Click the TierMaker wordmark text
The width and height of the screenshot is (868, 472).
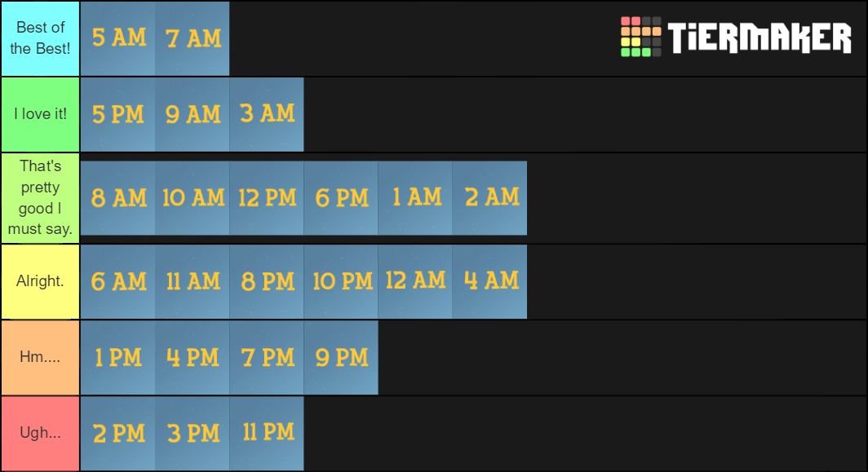coord(759,37)
